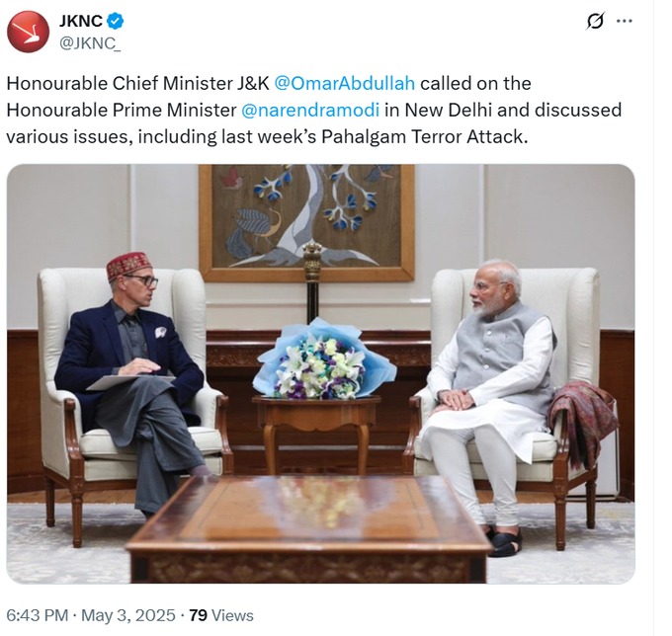Open the @OmarAbdullah mention
The image size is (672, 636).
point(344,83)
